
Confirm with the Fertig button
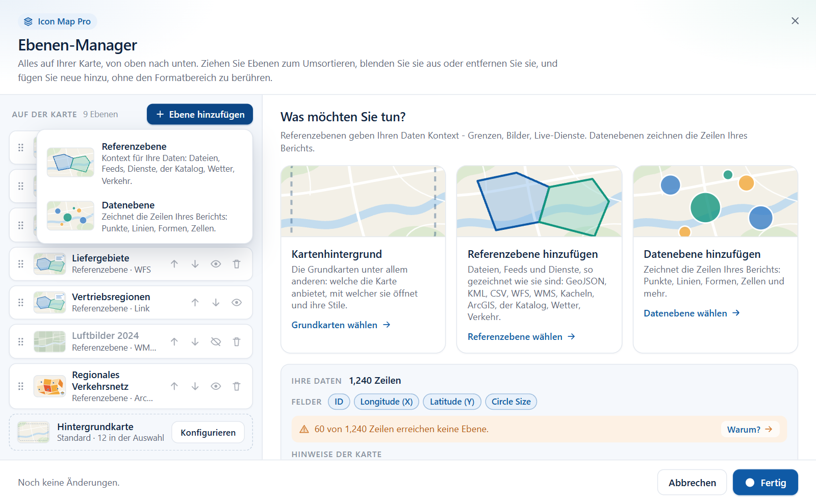(766, 483)
